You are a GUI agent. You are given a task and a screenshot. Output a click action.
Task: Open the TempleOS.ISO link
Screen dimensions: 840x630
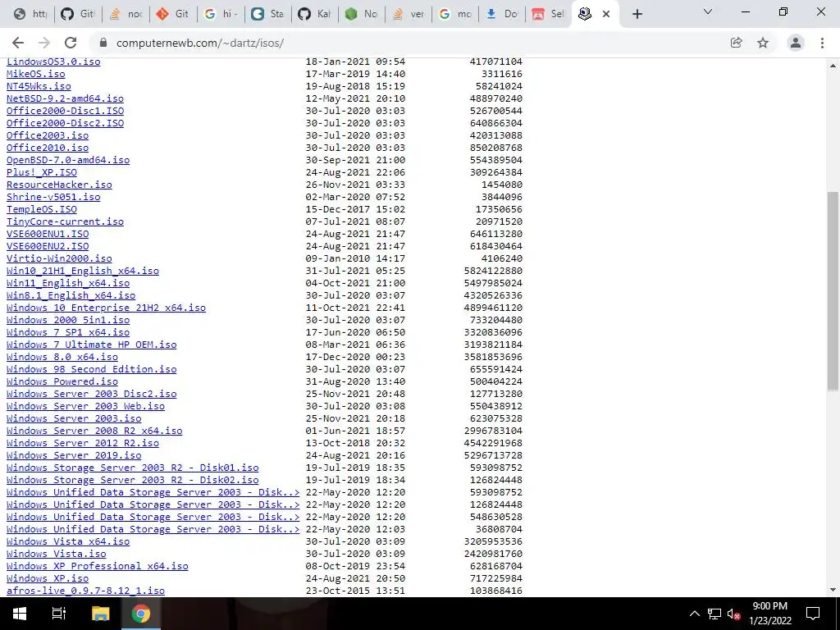tap(42, 209)
